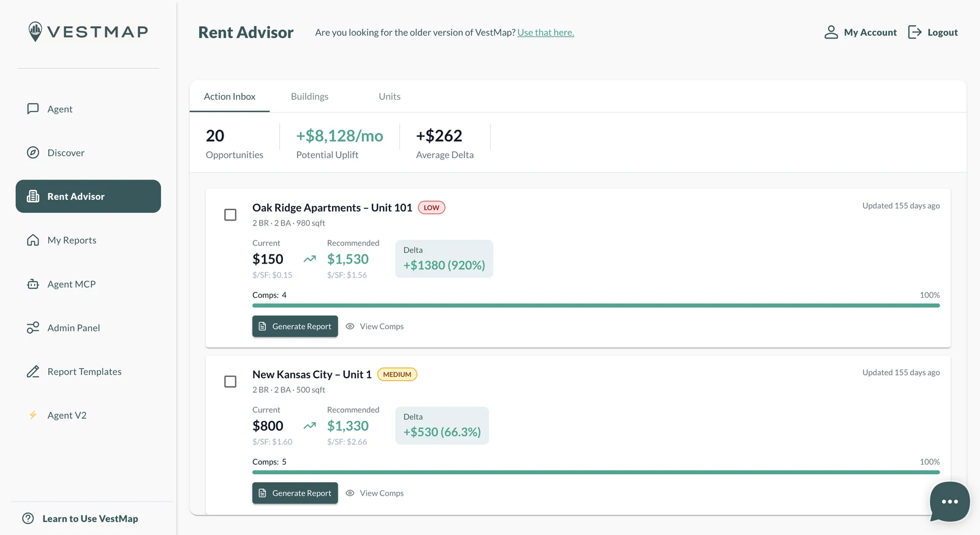Click the trend arrow icon for New Kansas City
Image resolution: width=980 pixels, height=535 pixels.
310,425
